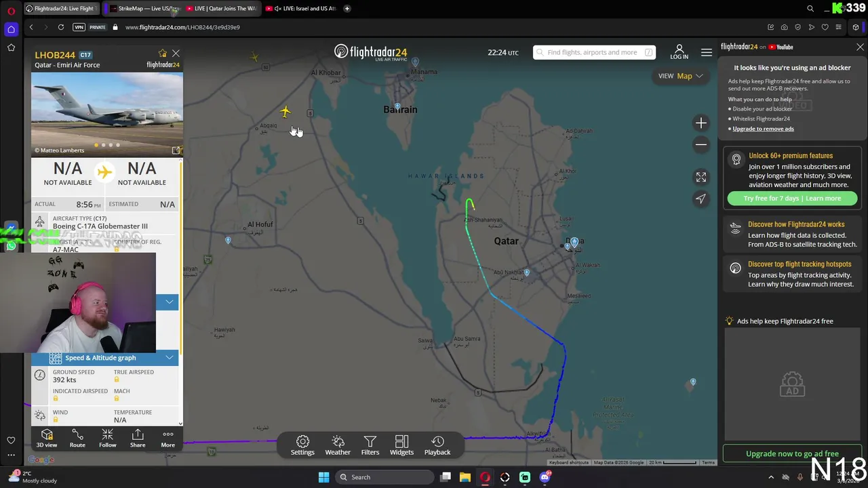Click the Unlock 60+ premium features heading
This screenshot has height=488, width=868.
pos(791,156)
